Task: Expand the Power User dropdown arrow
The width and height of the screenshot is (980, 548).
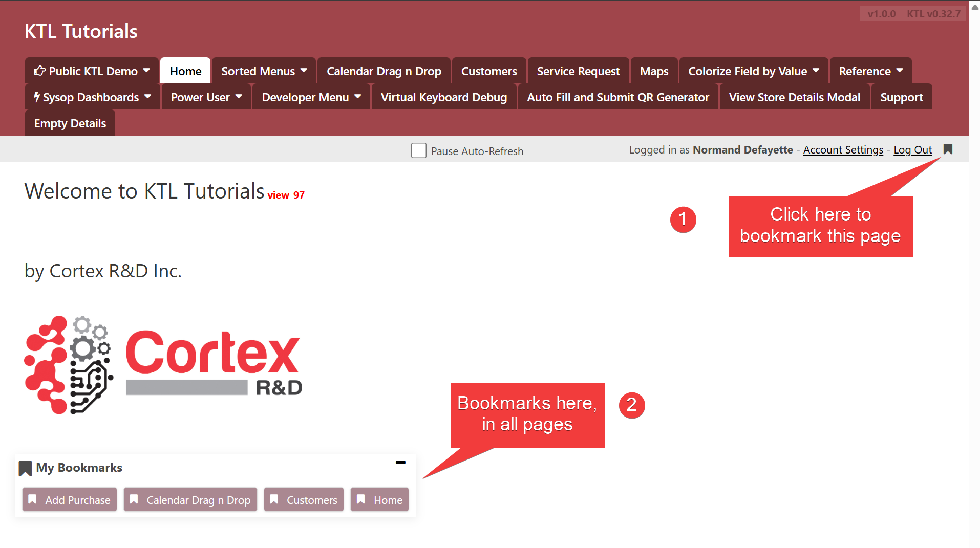Action: click(x=239, y=97)
